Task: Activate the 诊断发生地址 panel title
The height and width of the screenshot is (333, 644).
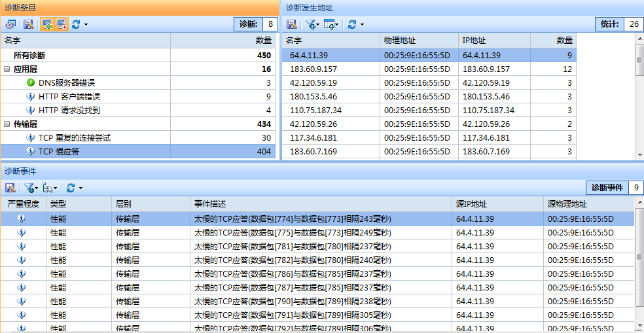Action: click(x=310, y=8)
